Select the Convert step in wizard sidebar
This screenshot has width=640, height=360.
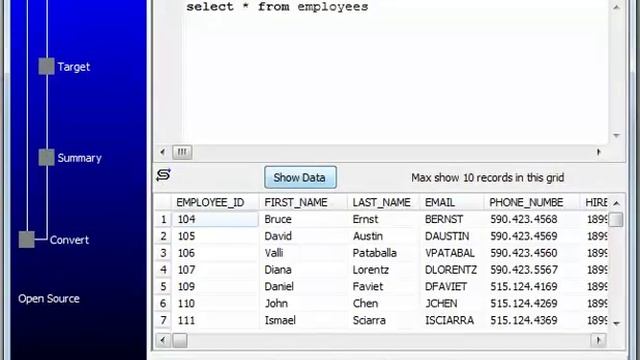coord(69,240)
